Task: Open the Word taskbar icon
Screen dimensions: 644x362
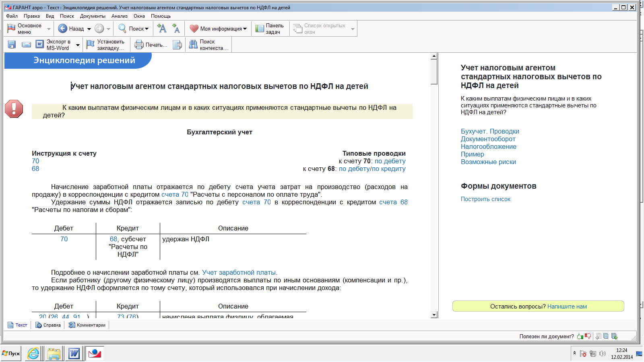Action: (x=74, y=354)
